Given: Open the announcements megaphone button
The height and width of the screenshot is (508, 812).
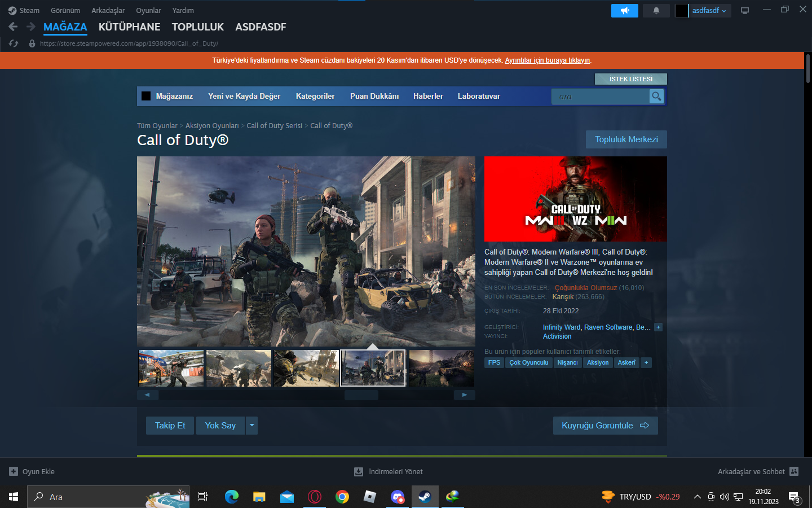Looking at the screenshot, I should [625, 11].
